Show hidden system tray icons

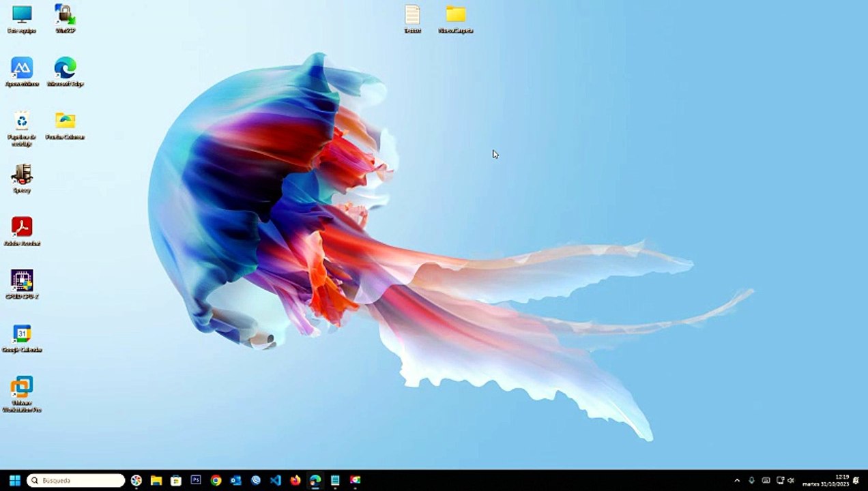737,480
